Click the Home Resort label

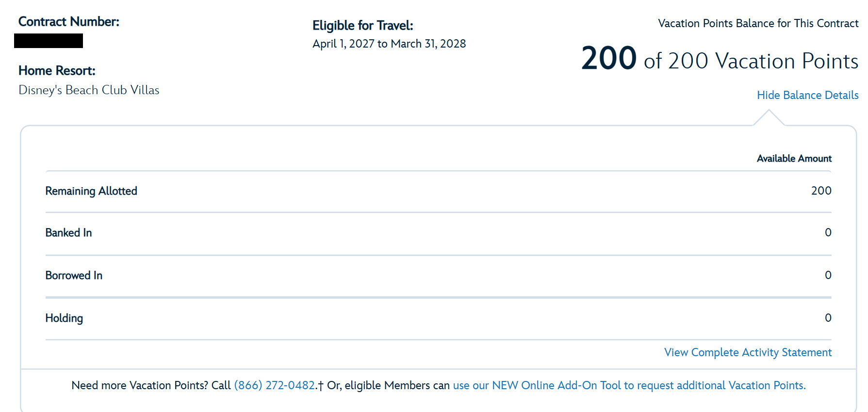(57, 71)
